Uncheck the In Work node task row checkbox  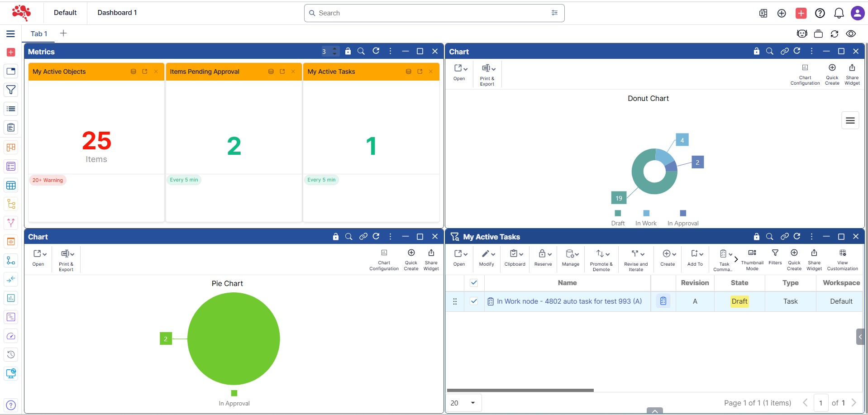point(474,301)
